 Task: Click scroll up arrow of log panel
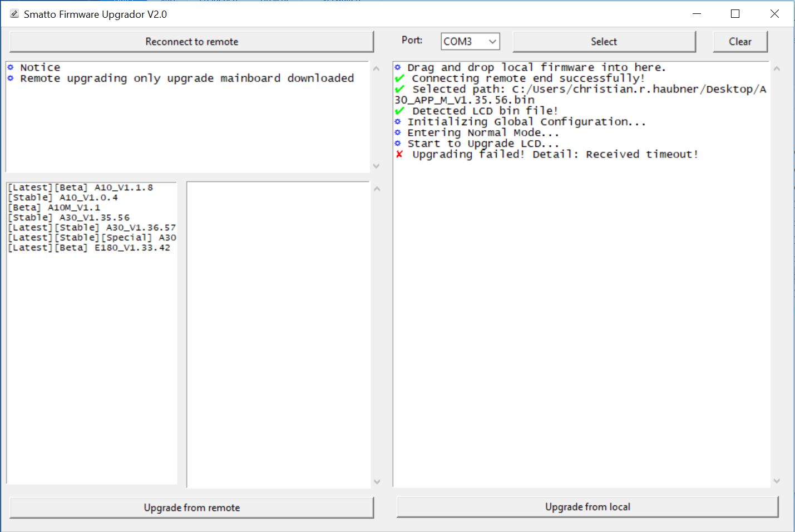click(777, 68)
